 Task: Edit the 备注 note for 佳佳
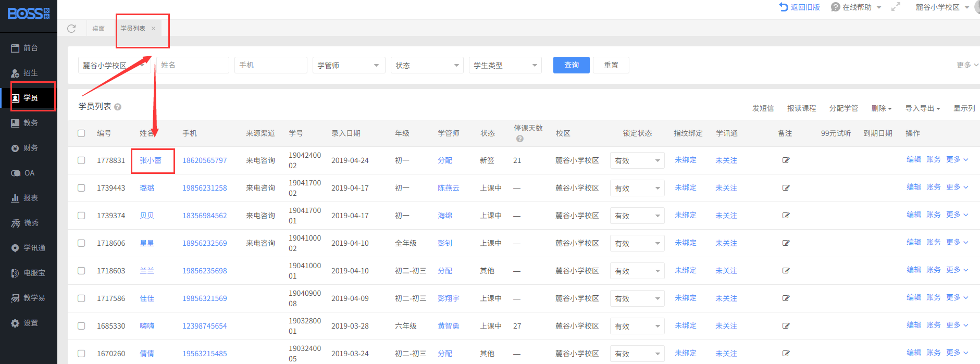(x=786, y=298)
